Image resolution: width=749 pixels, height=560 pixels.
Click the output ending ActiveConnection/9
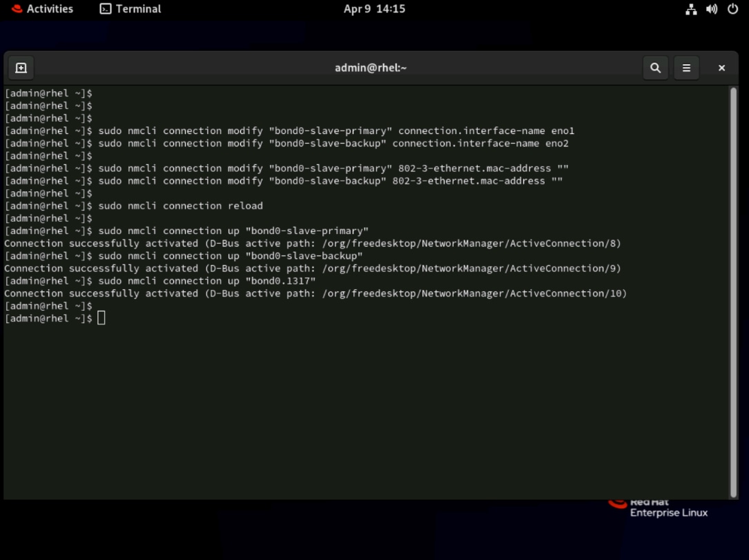pyautogui.click(x=313, y=268)
